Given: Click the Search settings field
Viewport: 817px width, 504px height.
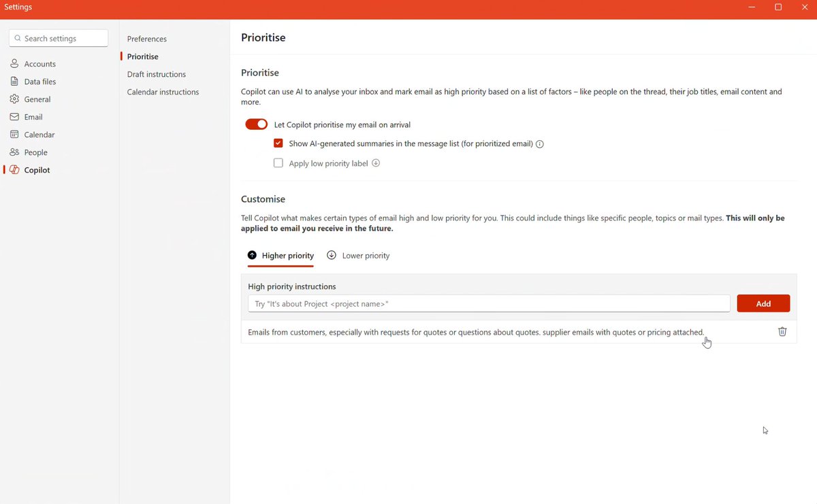Looking at the screenshot, I should (x=59, y=39).
